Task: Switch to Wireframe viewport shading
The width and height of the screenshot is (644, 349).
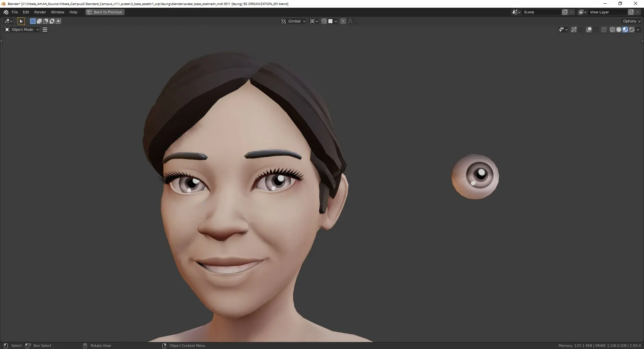Action: [612, 30]
